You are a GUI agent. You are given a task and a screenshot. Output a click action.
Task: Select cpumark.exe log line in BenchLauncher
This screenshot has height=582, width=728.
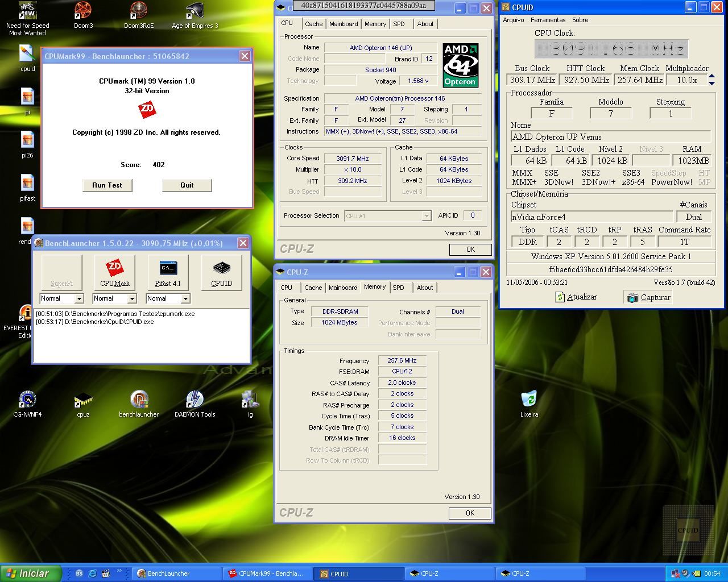pyautogui.click(x=115, y=314)
